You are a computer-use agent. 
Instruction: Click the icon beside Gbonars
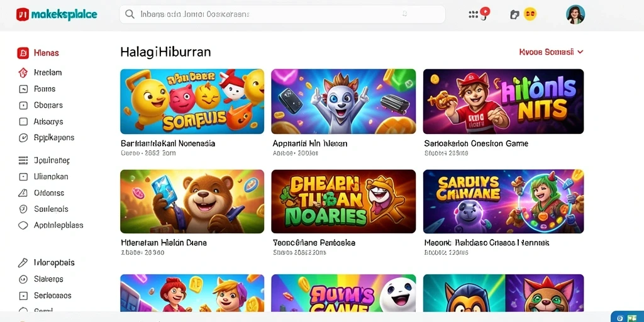coord(23,105)
